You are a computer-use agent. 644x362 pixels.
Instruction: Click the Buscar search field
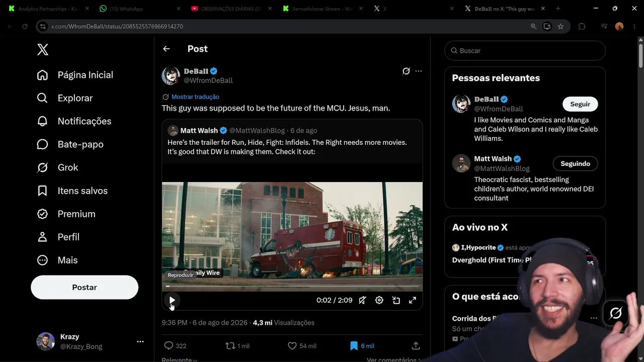coord(525,51)
